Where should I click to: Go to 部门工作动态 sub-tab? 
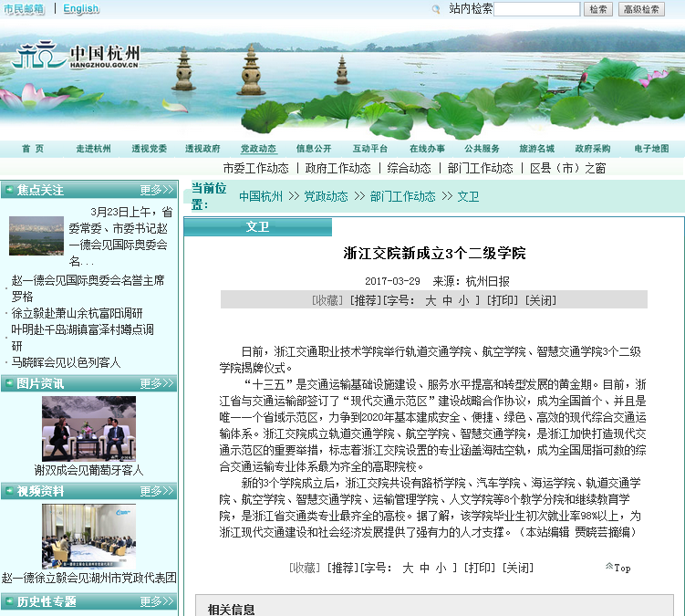point(480,168)
